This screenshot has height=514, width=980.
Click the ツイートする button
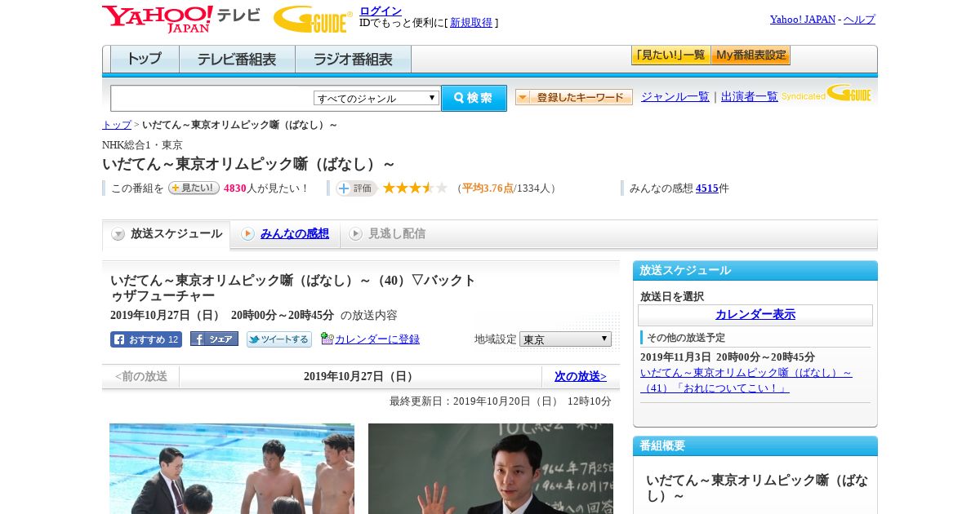pyautogui.click(x=279, y=339)
